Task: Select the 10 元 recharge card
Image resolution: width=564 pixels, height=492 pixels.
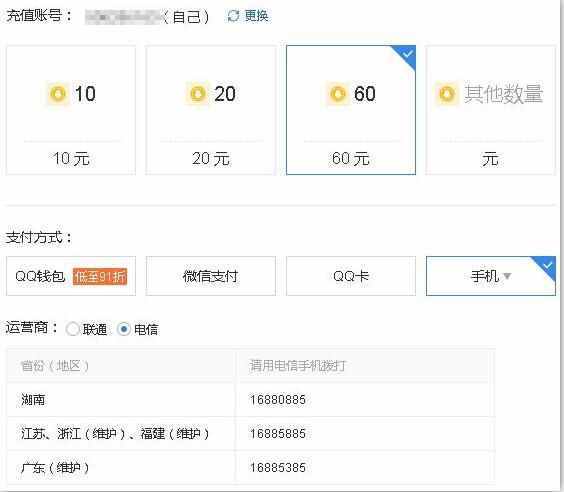Action: pos(71,110)
